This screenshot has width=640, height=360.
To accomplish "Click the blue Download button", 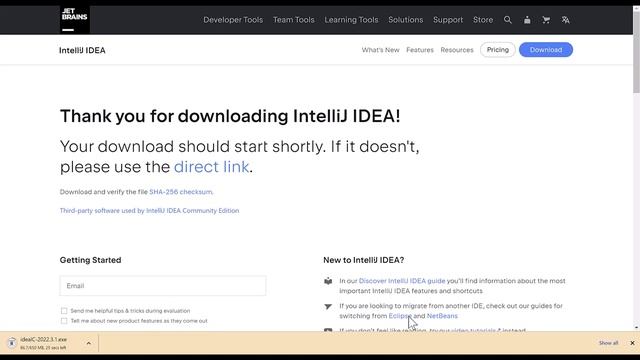I will (546, 50).
